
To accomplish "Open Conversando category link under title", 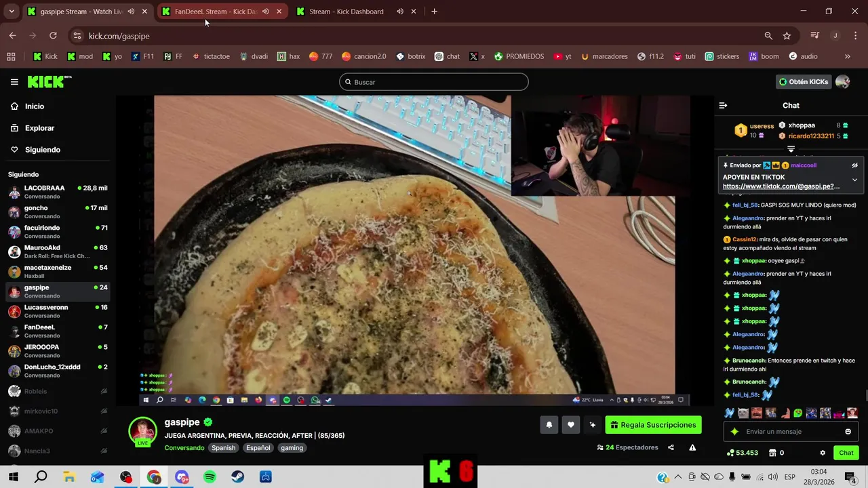I will point(184,448).
